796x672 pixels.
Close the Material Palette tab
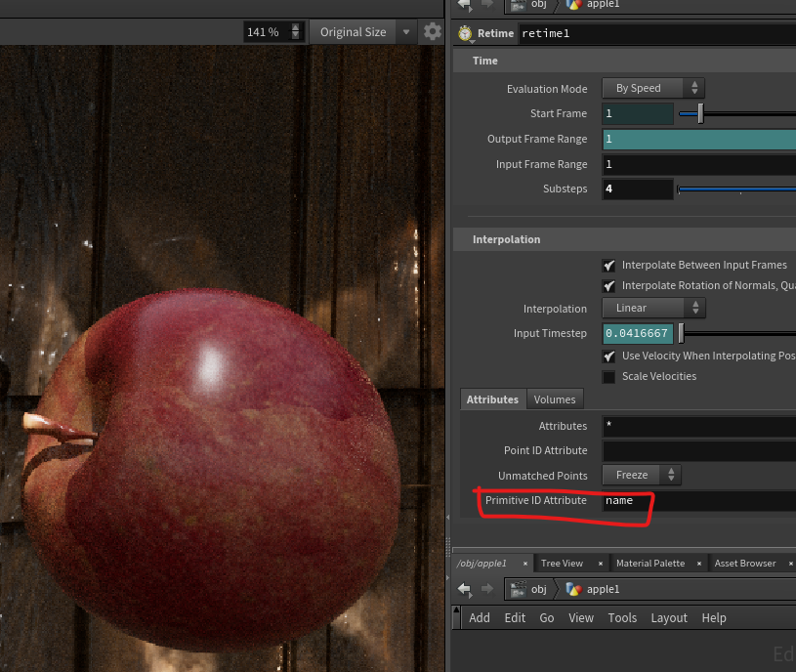(x=699, y=564)
